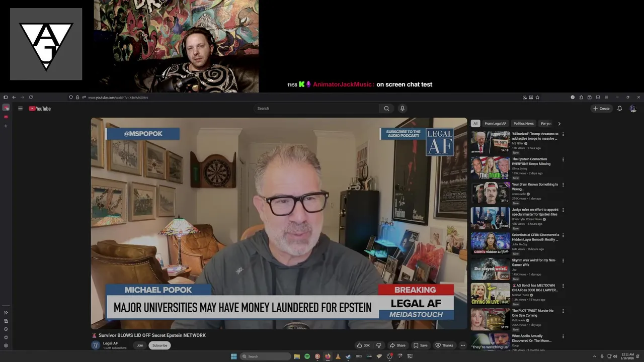Open browser sidebar settings gear
Screen dimensions: 644x362
pos(6,345)
